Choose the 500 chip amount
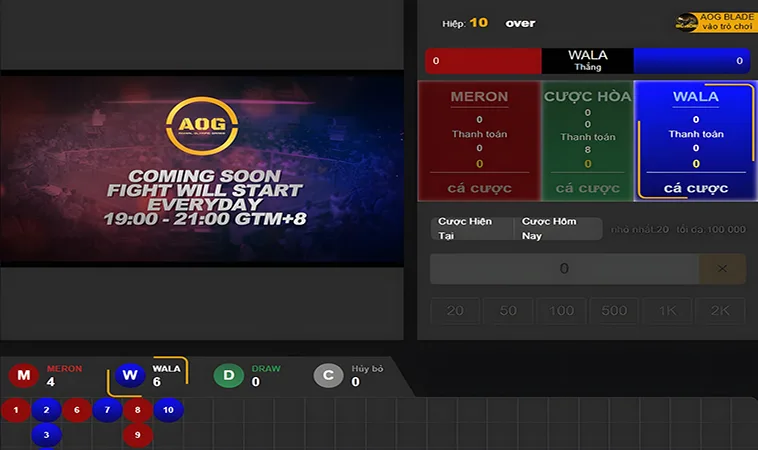 (x=615, y=311)
